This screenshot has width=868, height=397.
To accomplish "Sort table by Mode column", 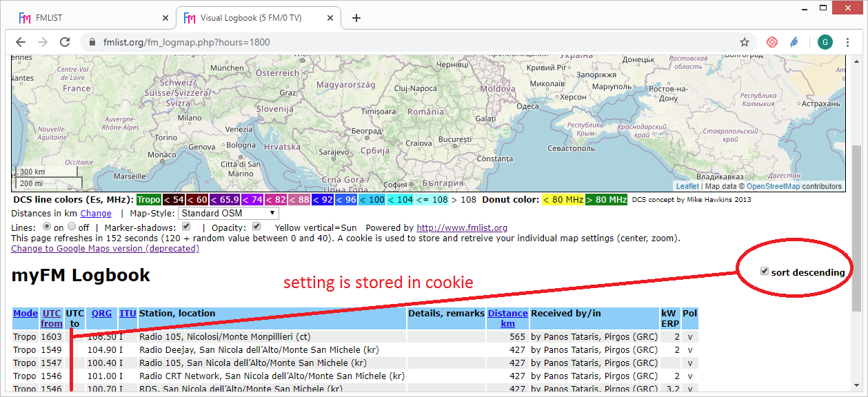I will (26, 313).
